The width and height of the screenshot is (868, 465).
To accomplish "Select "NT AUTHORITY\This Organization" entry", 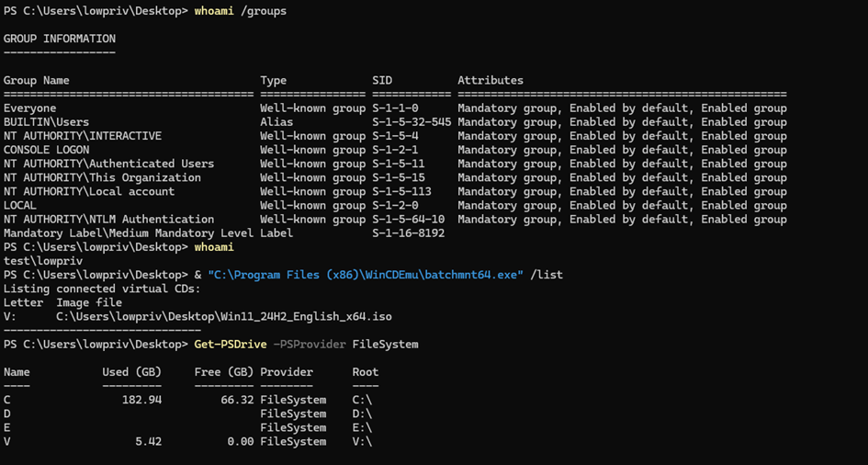I will pyautogui.click(x=102, y=177).
